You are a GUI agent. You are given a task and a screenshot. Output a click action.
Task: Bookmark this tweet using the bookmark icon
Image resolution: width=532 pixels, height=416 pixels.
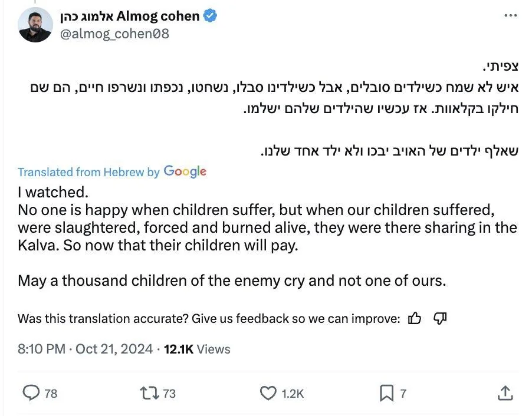click(386, 392)
